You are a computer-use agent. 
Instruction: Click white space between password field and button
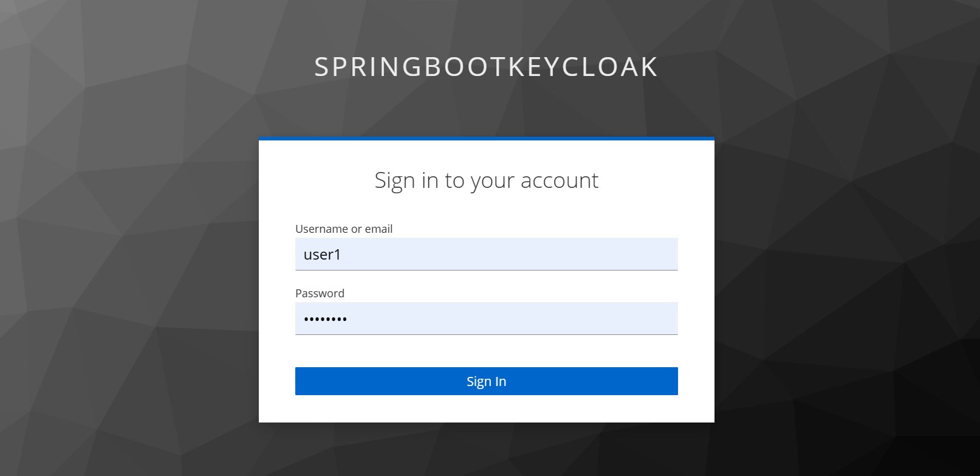click(486, 351)
